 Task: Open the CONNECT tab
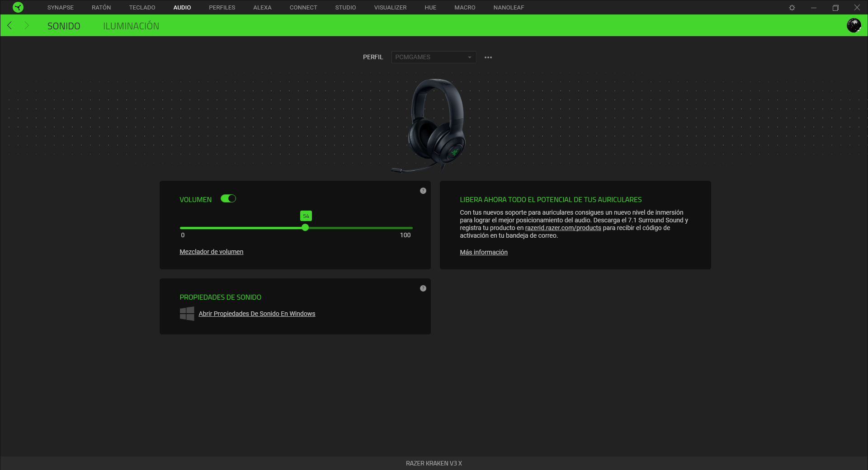click(303, 8)
